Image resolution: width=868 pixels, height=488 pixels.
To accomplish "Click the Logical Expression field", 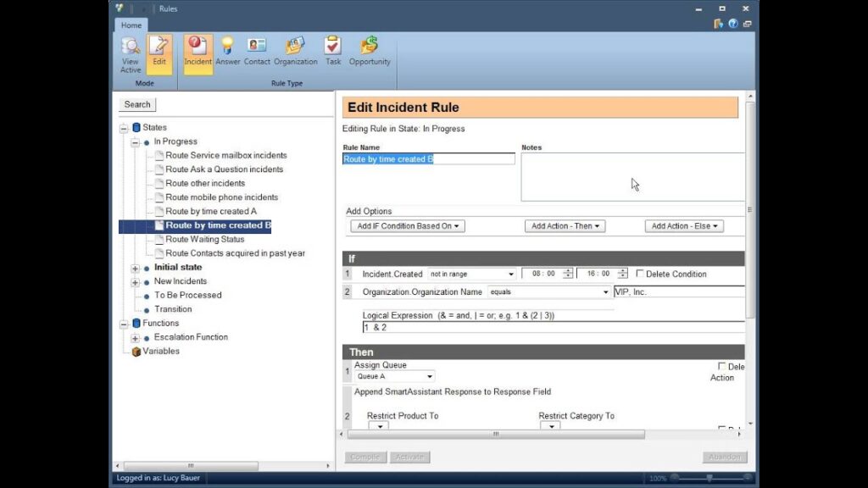I will (554, 328).
